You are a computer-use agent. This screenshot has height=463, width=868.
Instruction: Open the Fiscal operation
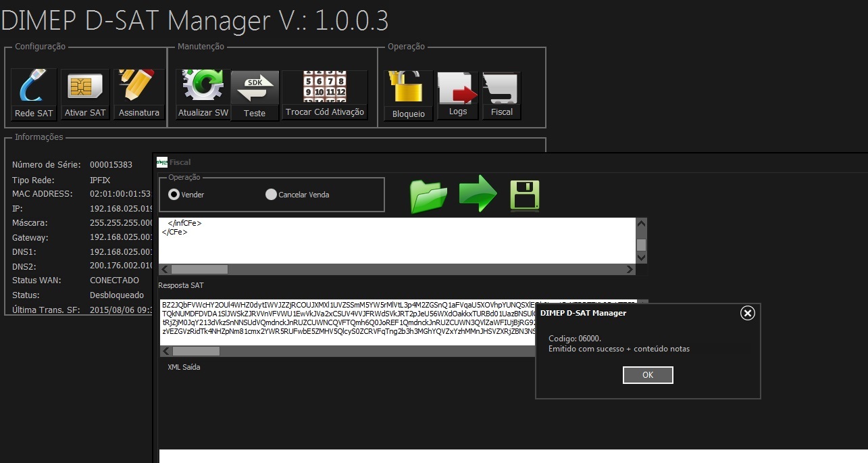[502, 95]
